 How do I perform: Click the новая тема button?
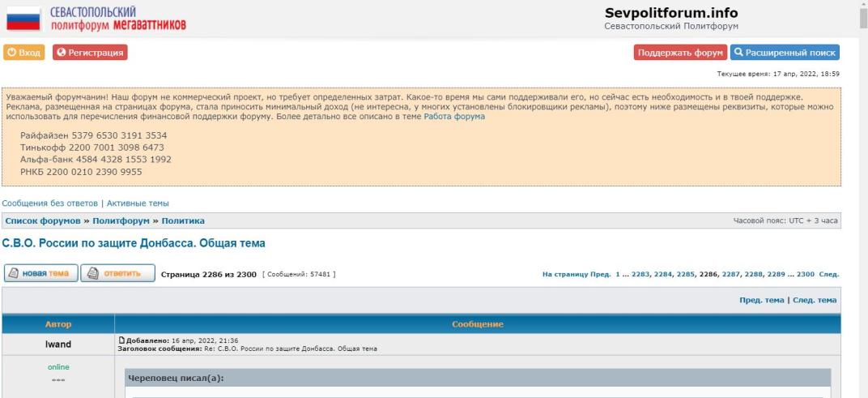click(x=40, y=274)
